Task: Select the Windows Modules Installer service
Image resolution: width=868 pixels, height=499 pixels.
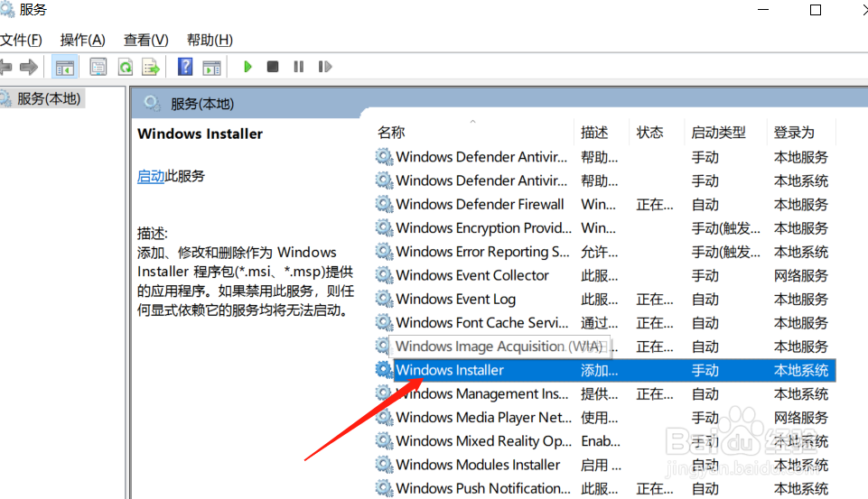Action: 479,465
